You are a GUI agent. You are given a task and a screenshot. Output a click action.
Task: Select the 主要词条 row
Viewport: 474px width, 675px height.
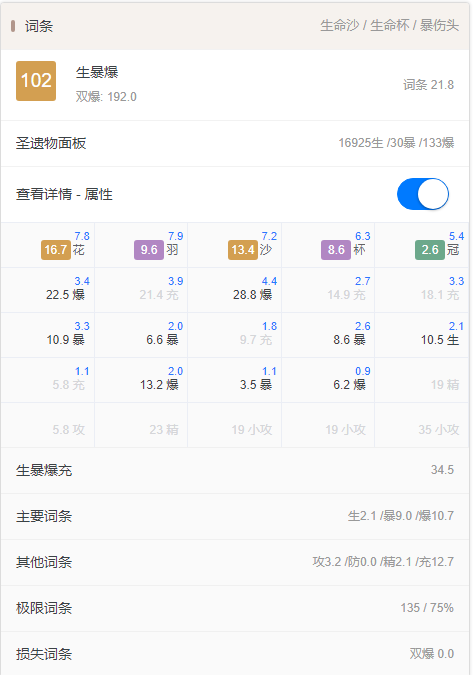tap(235, 517)
